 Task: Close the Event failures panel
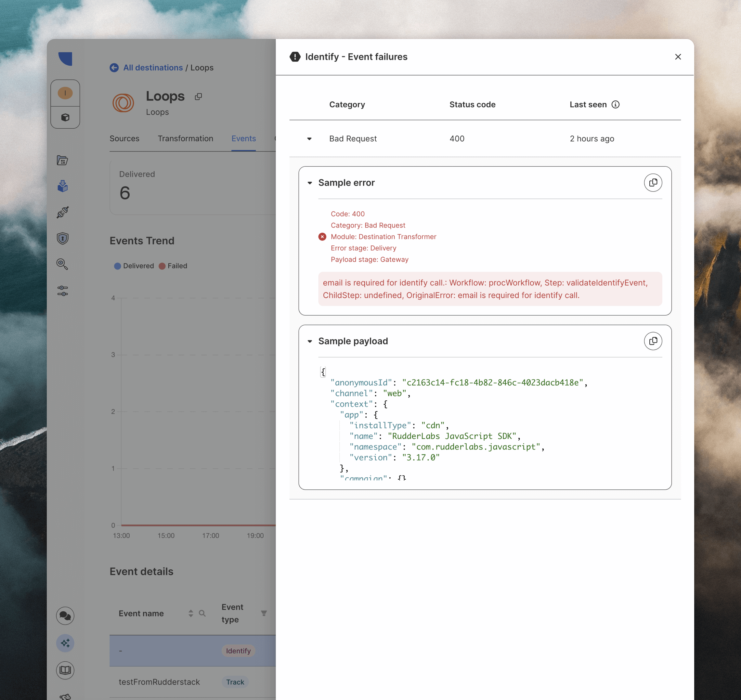pos(678,57)
